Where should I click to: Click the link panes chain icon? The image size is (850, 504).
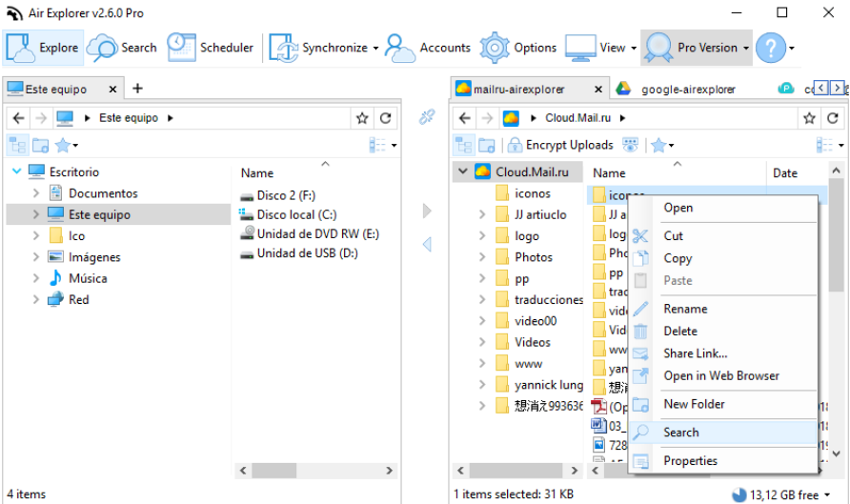pos(427,116)
